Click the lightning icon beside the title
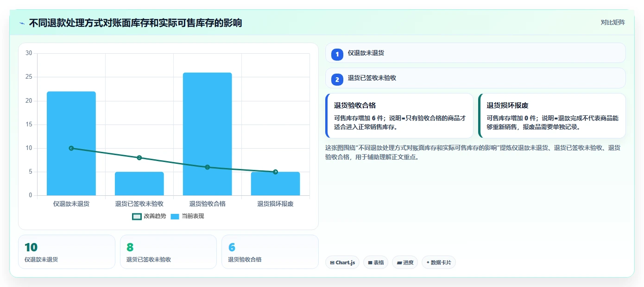Screen dimensions: 644x287 click(22, 23)
